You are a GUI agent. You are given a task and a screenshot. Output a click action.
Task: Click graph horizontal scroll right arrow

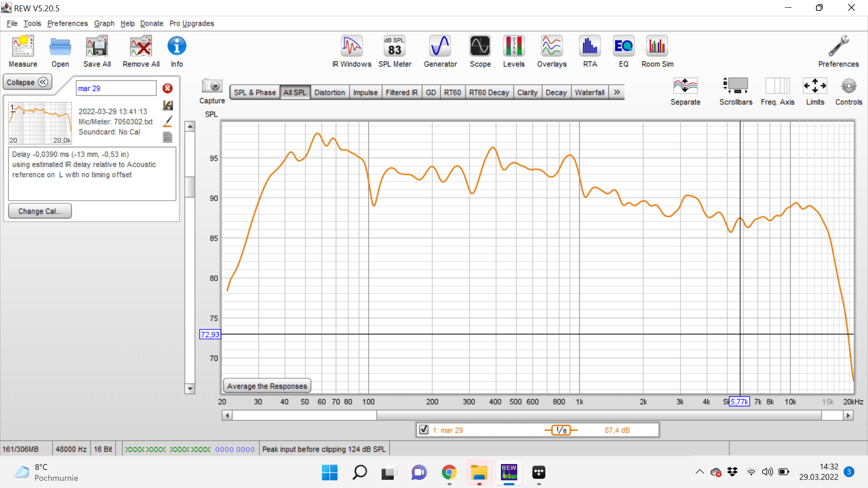click(x=848, y=415)
